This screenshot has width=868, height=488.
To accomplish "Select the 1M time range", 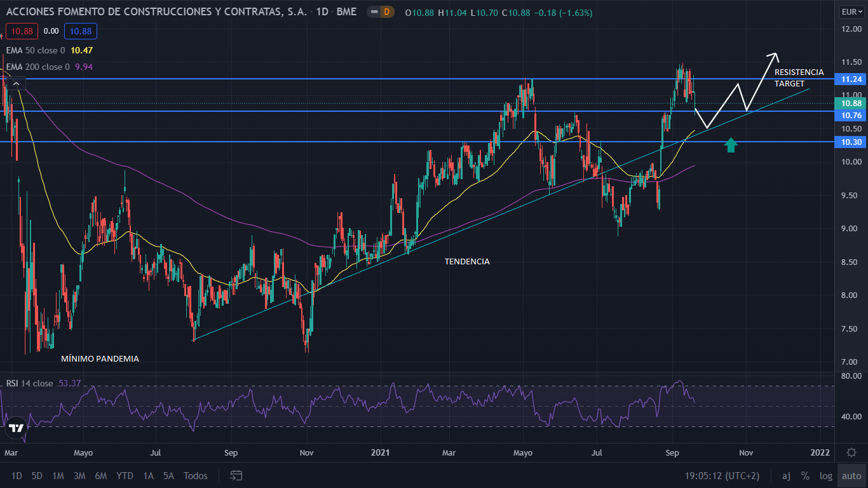I will [x=58, y=475].
